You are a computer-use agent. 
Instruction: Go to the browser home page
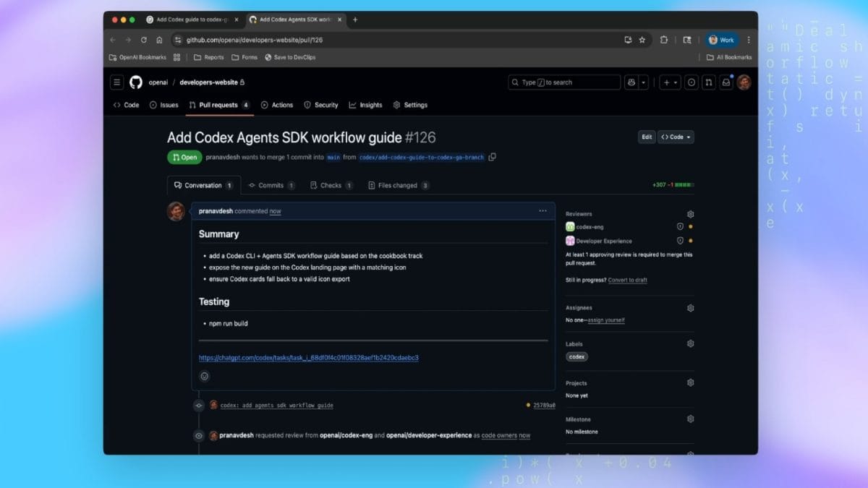[159, 40]
